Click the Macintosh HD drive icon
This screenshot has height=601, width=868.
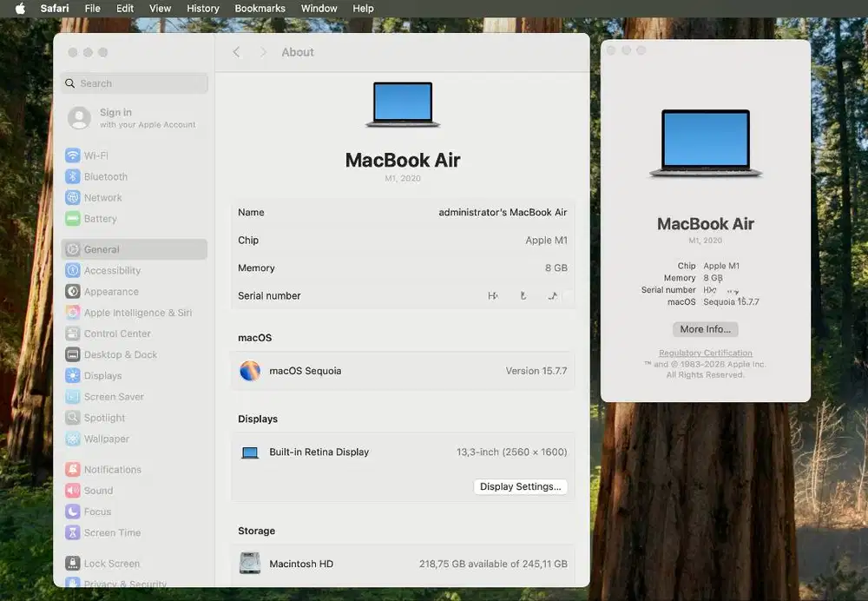coord(250,564)
